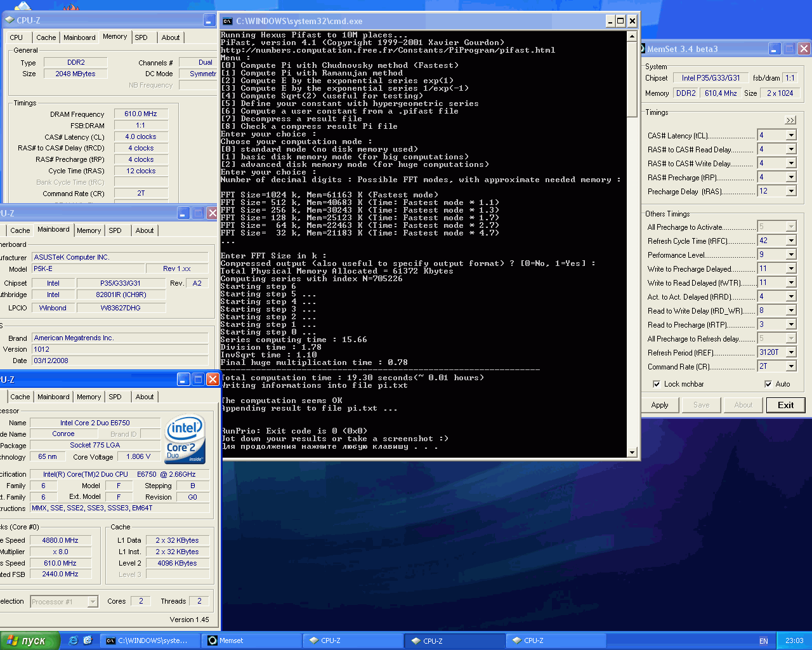The width and height of the screenshot is (812, 650).
Task: Open the Memory tab in the CPU-Z motherboard window
Action: pyautogui.click(x=89, y=230)
